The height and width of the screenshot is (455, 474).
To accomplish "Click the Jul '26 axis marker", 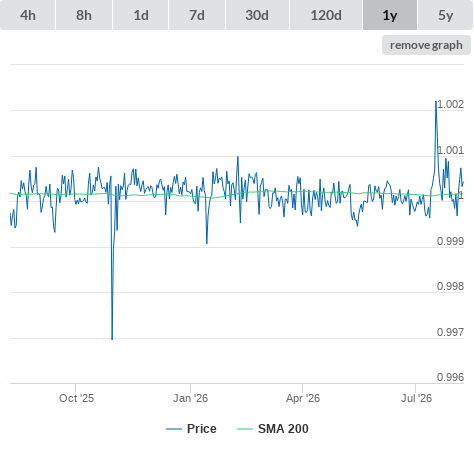I will coord(416,398).
